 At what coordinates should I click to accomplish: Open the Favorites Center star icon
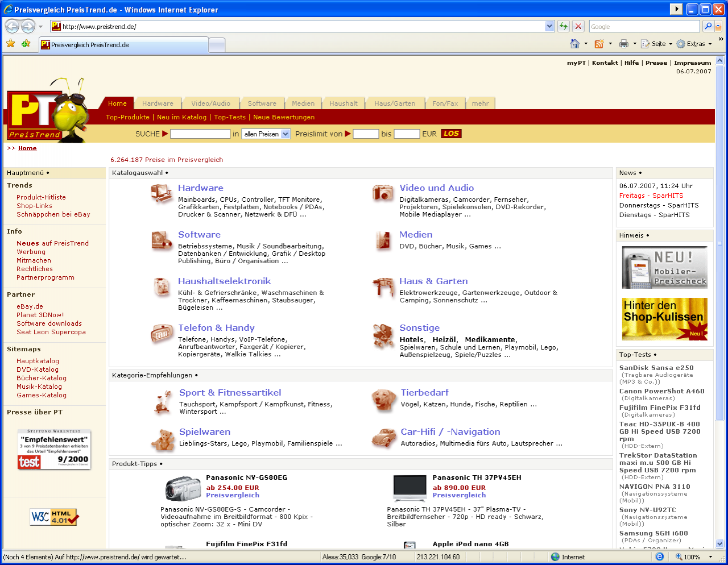[10, 44]
